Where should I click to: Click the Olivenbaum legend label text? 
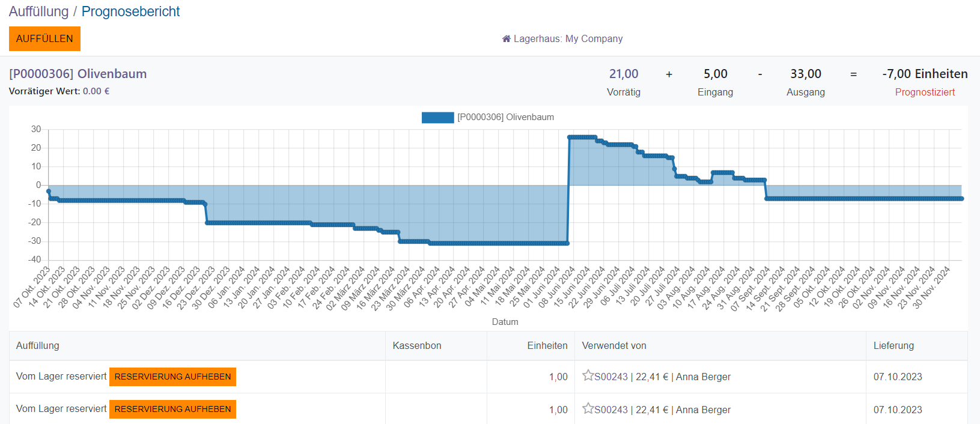pyautogui.click(x=505, y=118)
